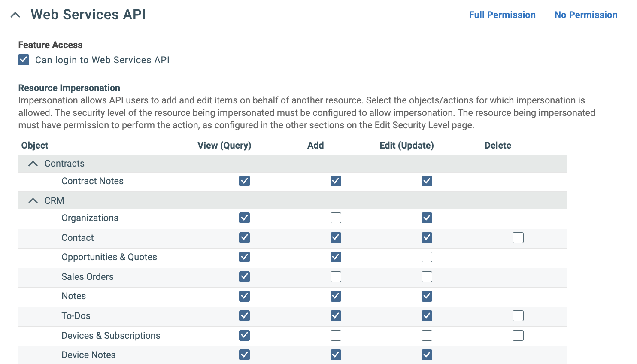Click the No Permission link
Screen dimensions: 637x364
[x=586, y=14]
